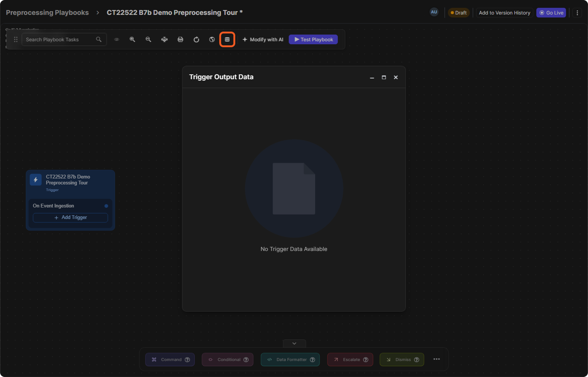Click the search magnifier icon in Search Playbook Tasks

[x=99, y=39]
